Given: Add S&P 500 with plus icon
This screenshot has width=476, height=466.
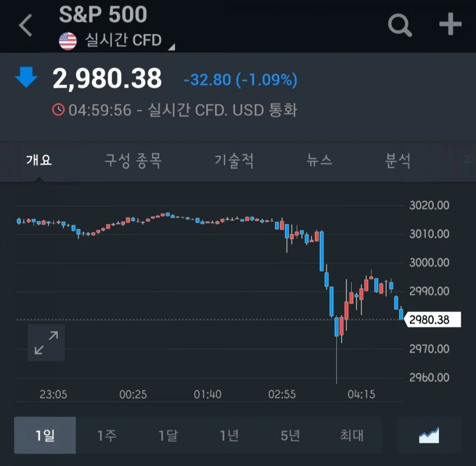Looking at the screenshot, I should click(451, 24).
